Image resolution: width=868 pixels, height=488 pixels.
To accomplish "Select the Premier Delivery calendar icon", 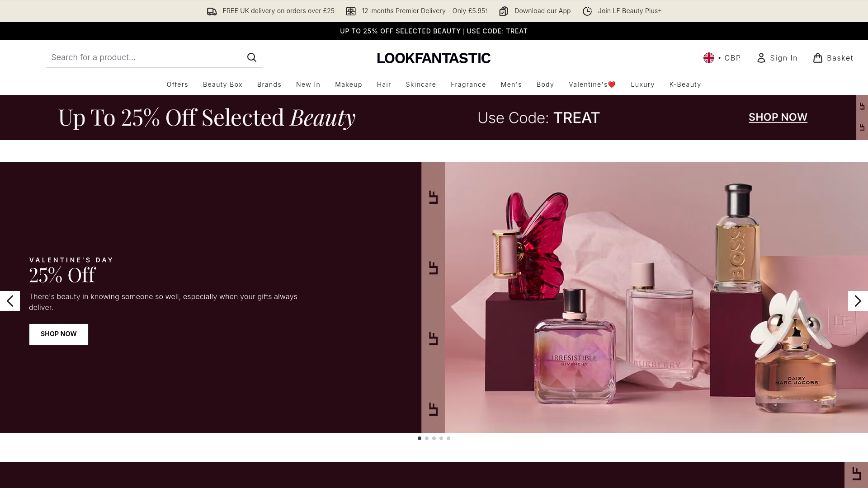I will 351,11.
